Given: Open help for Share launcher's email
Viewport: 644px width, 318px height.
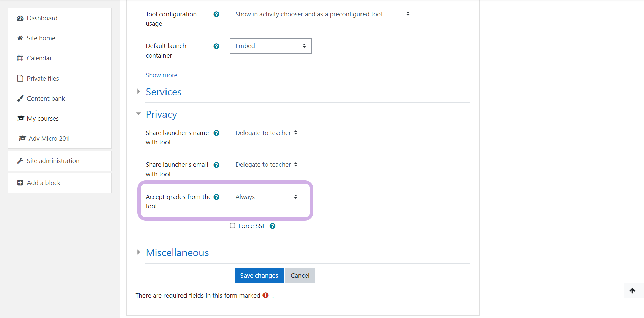Looking at the screenshot, I should click(x=216, y=165).
